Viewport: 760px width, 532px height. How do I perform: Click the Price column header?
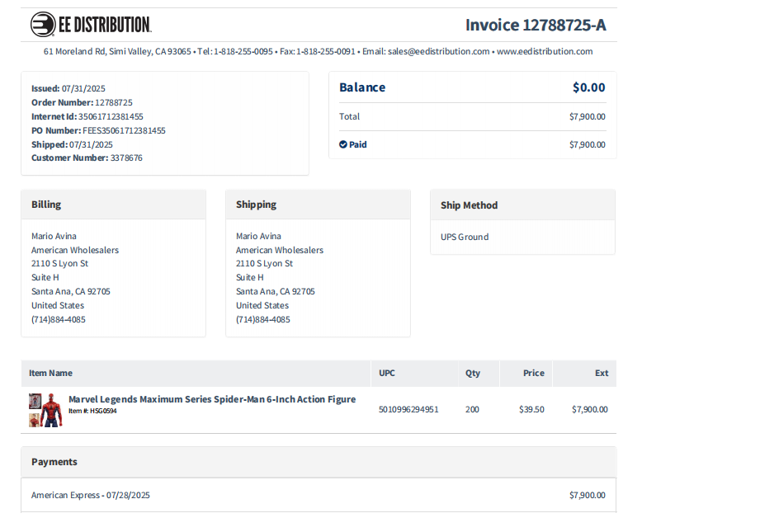click(x=534, y=373)
